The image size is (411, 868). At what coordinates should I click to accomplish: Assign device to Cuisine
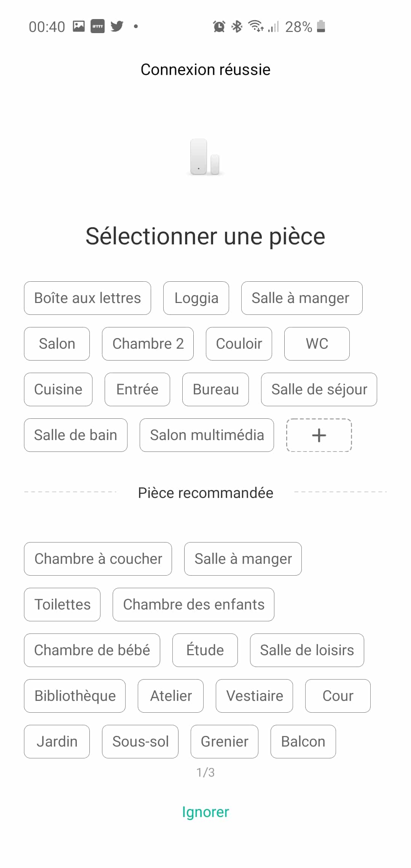(58, 389)
